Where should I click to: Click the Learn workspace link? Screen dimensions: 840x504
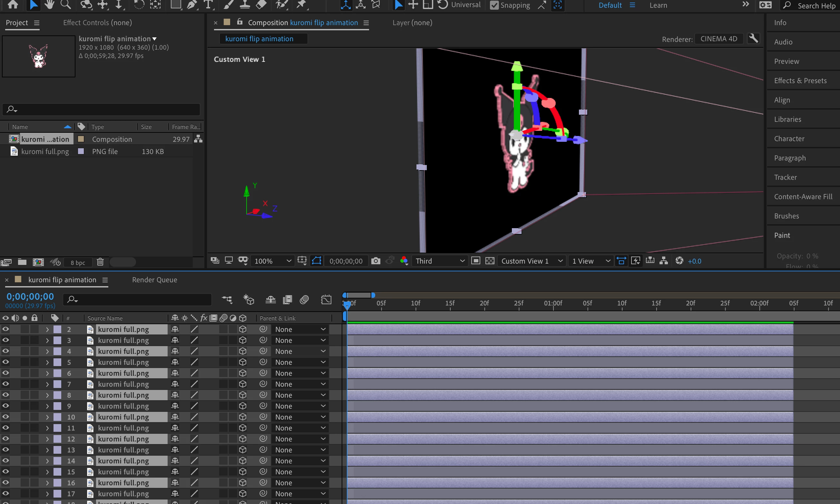pyautogui.click(x=658, y=5)
